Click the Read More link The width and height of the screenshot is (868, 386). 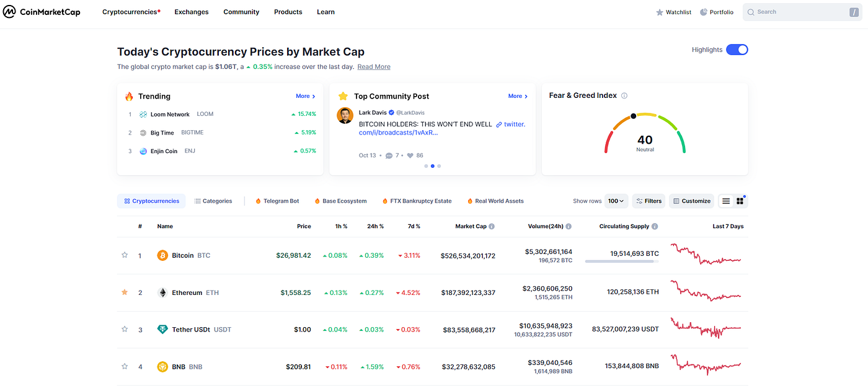click(x=374, y=67)
